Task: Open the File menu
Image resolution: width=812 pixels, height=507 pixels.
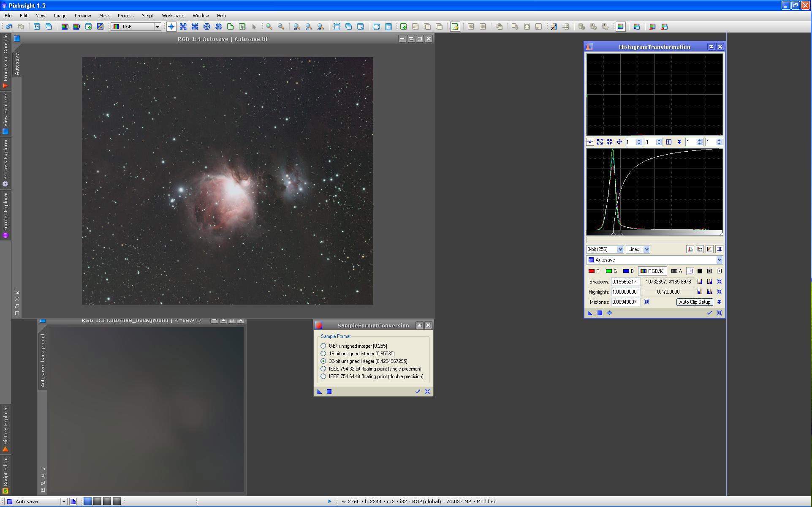Action: tap(8, 16)
